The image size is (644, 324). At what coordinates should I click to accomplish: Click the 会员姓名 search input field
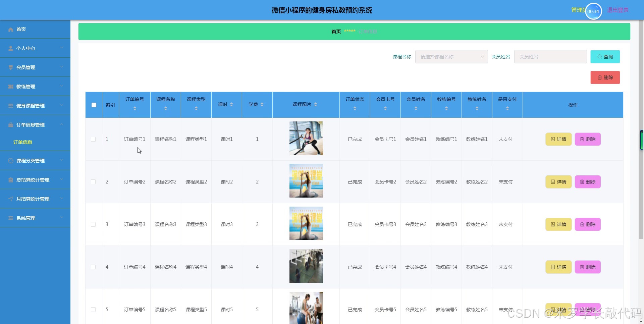click(x=550, y=57)
